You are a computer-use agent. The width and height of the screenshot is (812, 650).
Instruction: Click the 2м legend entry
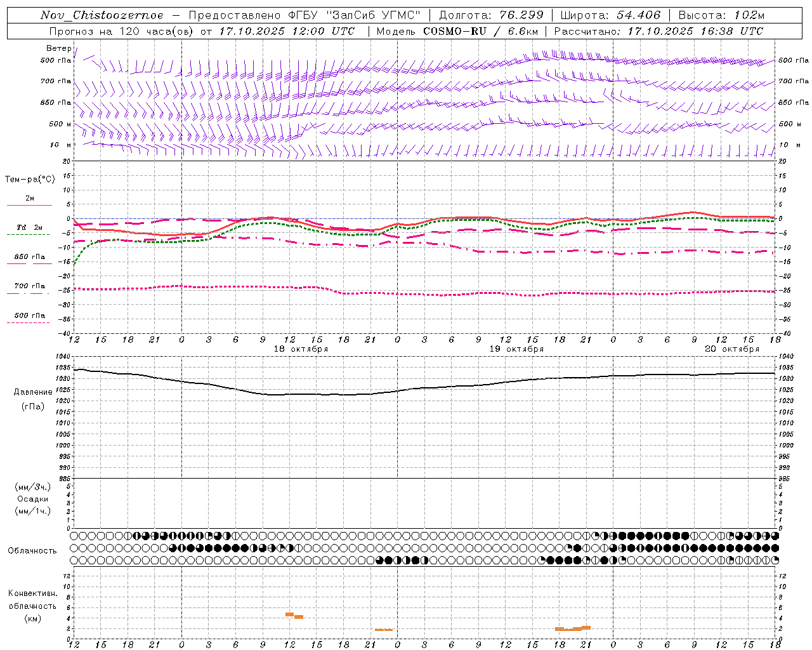tap(30, 199)
